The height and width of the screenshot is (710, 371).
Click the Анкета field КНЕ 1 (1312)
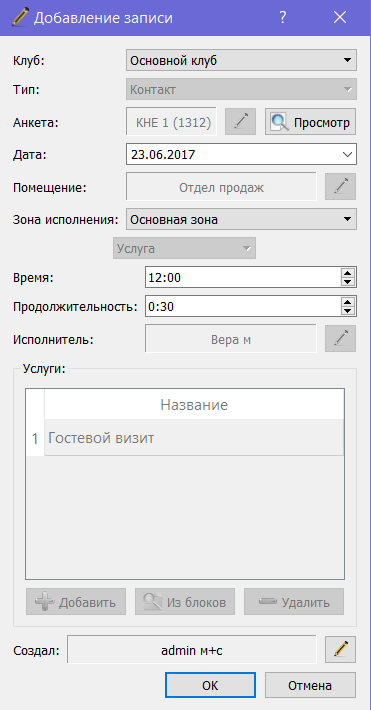(172, 121)
